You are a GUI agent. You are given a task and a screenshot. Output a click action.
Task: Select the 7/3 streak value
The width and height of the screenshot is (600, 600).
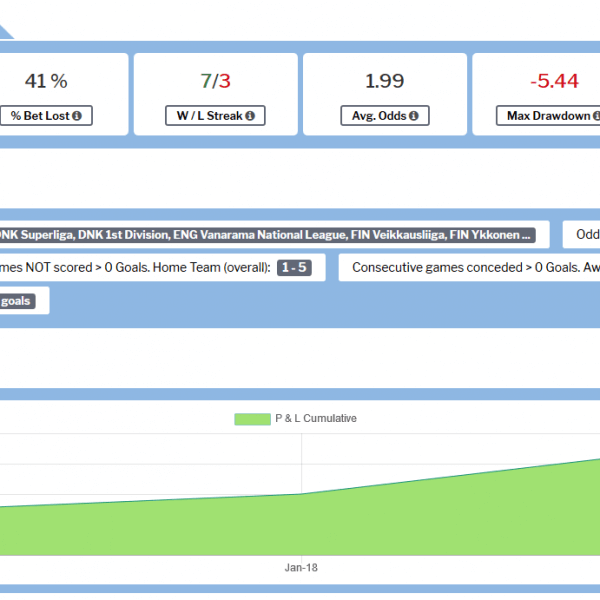pyautogui.click(x=215, y=81)
